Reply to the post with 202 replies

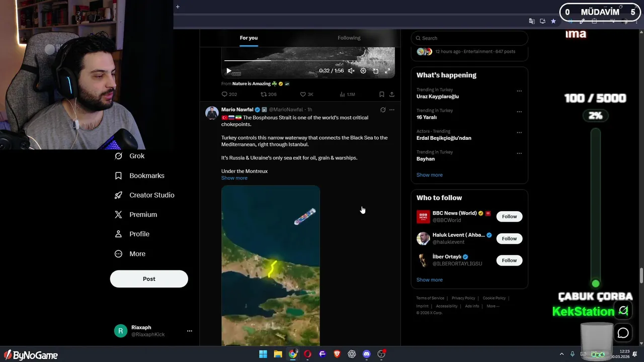[229, 94]
